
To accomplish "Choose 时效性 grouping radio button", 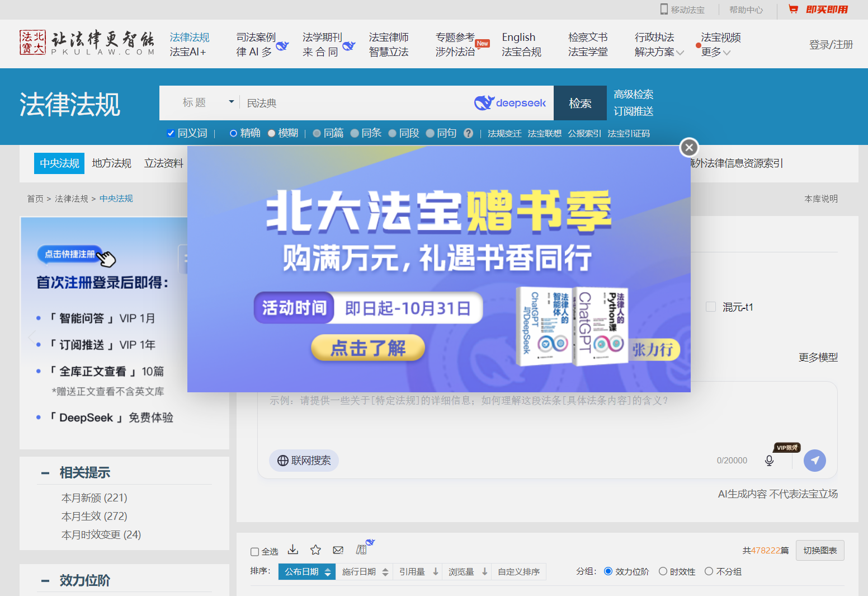I will click(x=663, y=571).
